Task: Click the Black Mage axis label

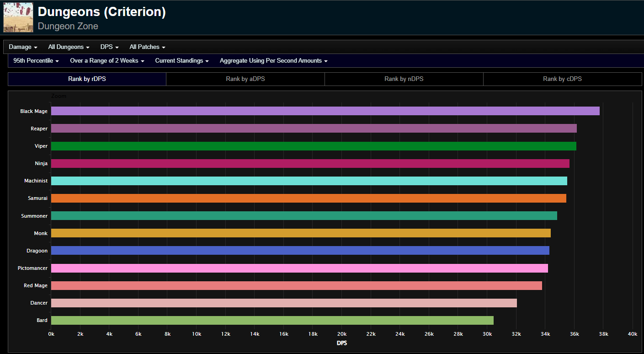Action: (x=34, y=111)
